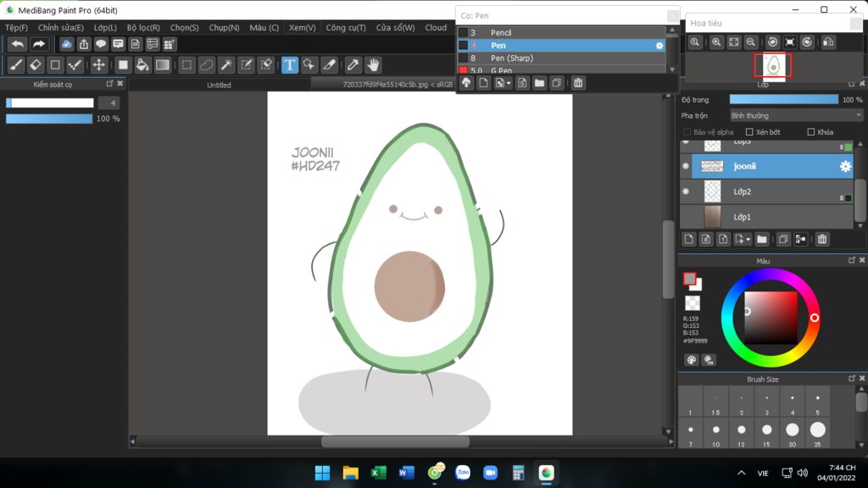
Task: Choose brush size 10 preset
Action: click(x=715, y=433)
